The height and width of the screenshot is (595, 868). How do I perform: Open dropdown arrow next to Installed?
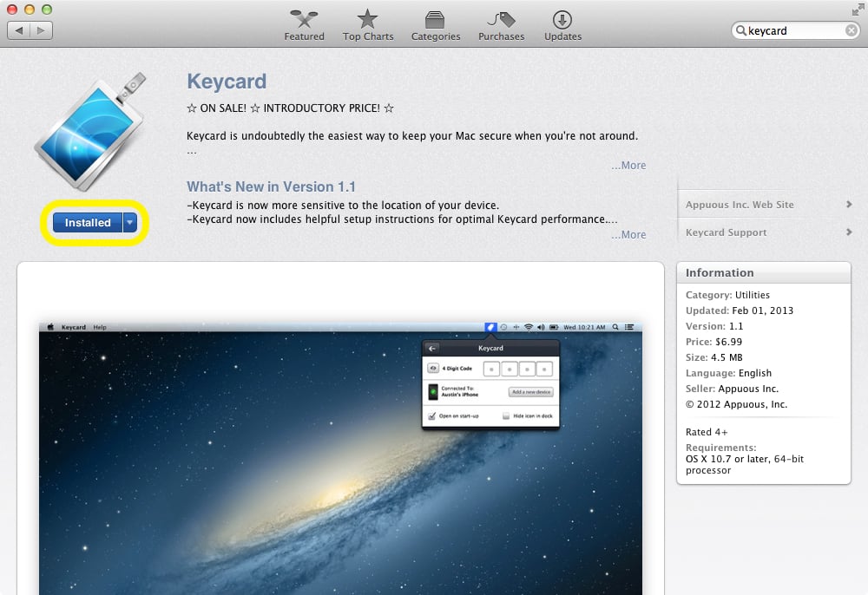[x=130, y=222]
